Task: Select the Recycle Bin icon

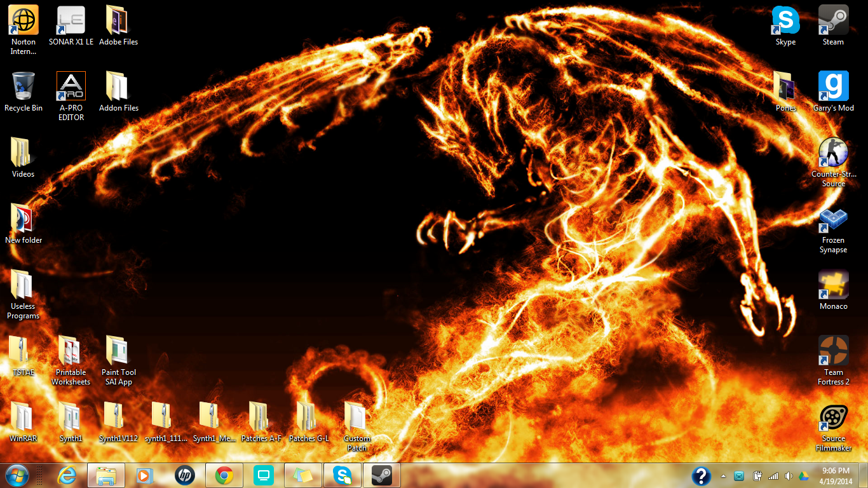Action: (x=24, y=87)
